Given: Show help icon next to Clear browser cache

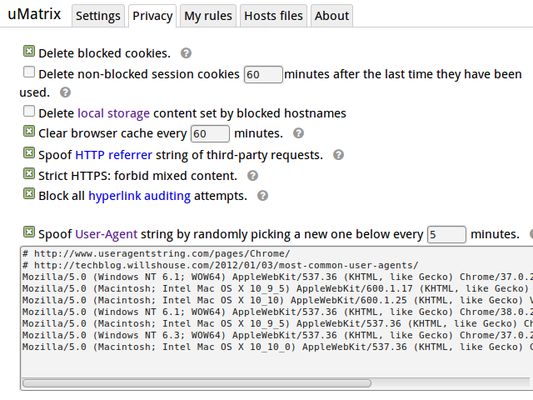Looking at the screenshot, I should click(x=298, y=133).
